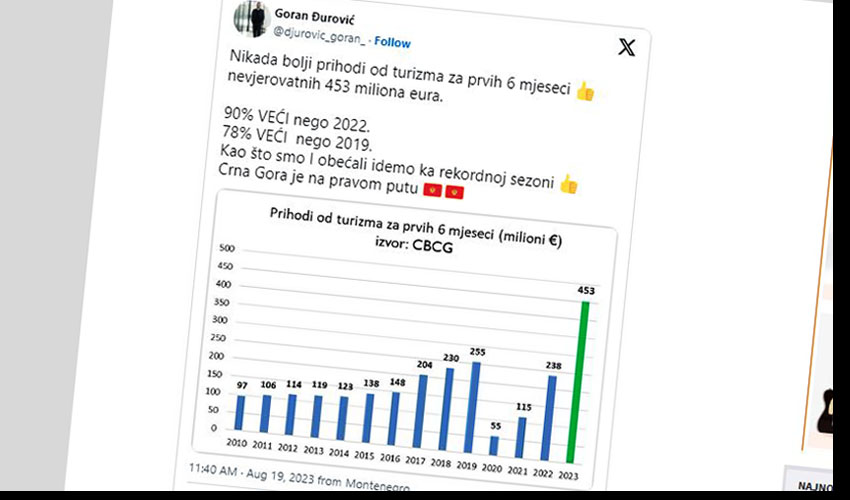Click the thumbs-up emoji after '6 mjeseci'
This screenshot has width=850, height=500.
(x=585, y=92)
